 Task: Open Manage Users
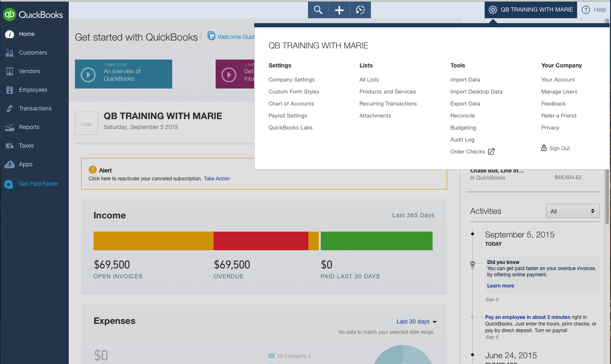[559, 92]
